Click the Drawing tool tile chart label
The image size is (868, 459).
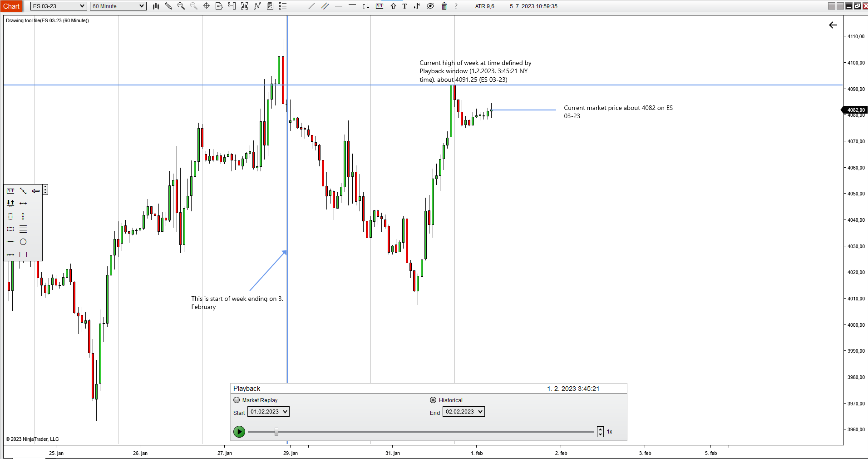click(x=47, y=20)
